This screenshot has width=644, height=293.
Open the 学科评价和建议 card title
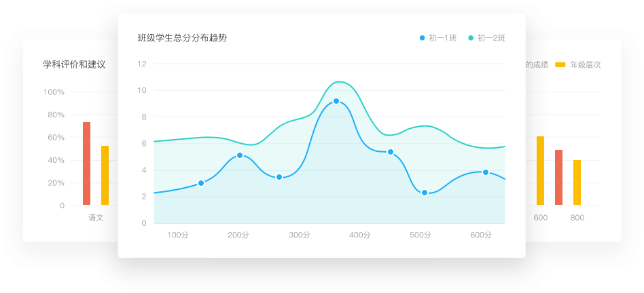[74, 64]
